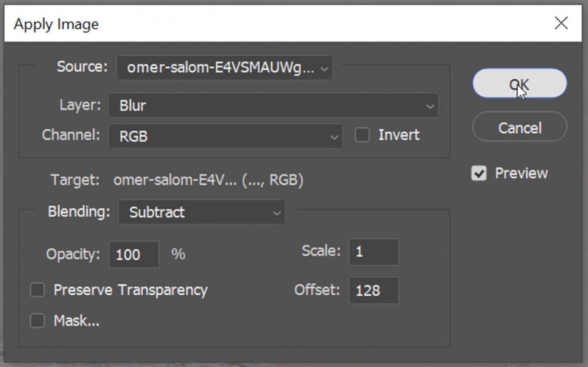Click the Apply Image title bar
Screen dimensions: 588x367
[56, 24]
